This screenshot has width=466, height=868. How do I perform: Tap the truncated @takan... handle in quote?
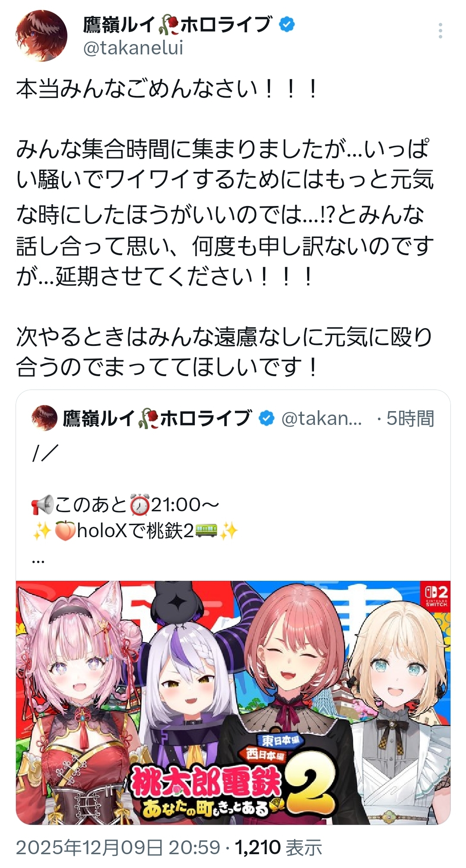pyautogui.click(x=322, y=418)
